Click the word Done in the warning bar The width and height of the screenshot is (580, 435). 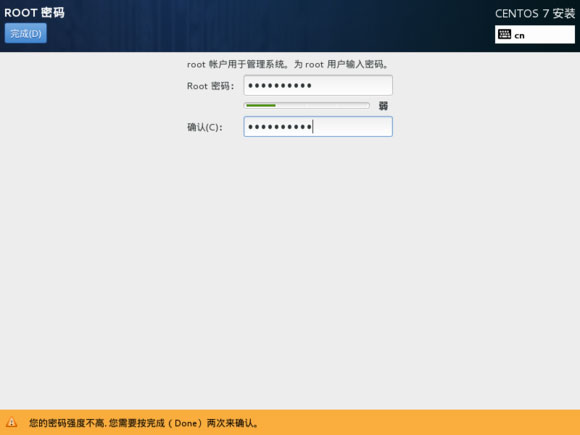[185, 423]
